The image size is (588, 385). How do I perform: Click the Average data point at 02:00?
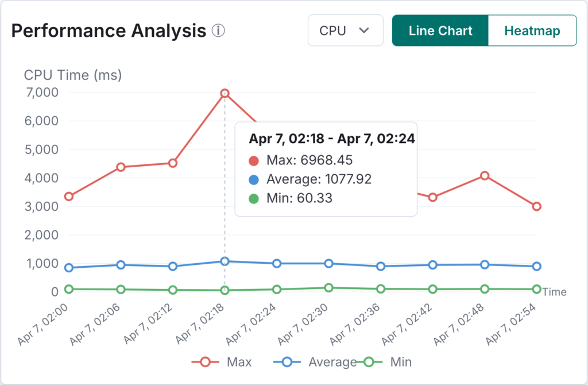[x=69, y=268]
